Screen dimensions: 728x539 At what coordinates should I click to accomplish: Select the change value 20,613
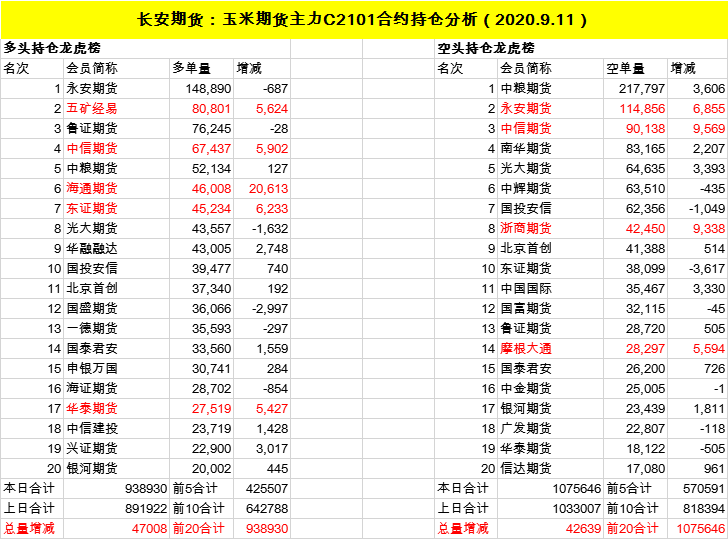262,188
